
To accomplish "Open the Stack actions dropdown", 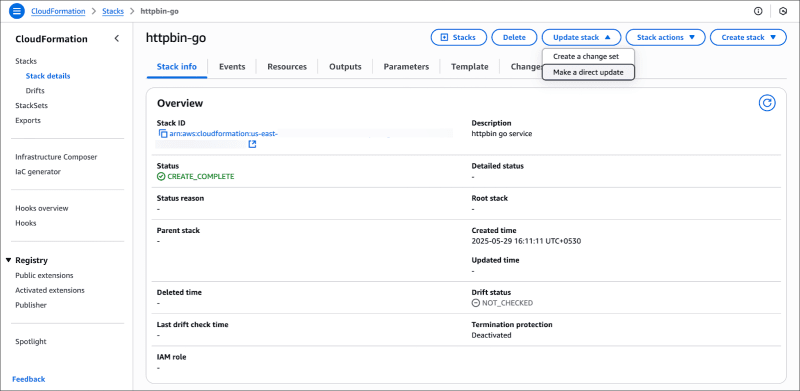I will coord(665,37).
